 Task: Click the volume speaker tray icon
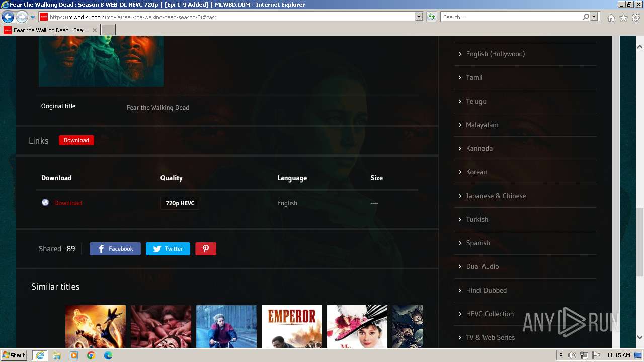[x=572, y=355]
